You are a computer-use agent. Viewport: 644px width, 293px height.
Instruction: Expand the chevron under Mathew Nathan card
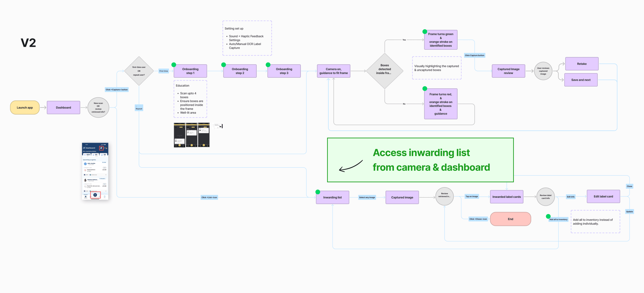[106, 191]
